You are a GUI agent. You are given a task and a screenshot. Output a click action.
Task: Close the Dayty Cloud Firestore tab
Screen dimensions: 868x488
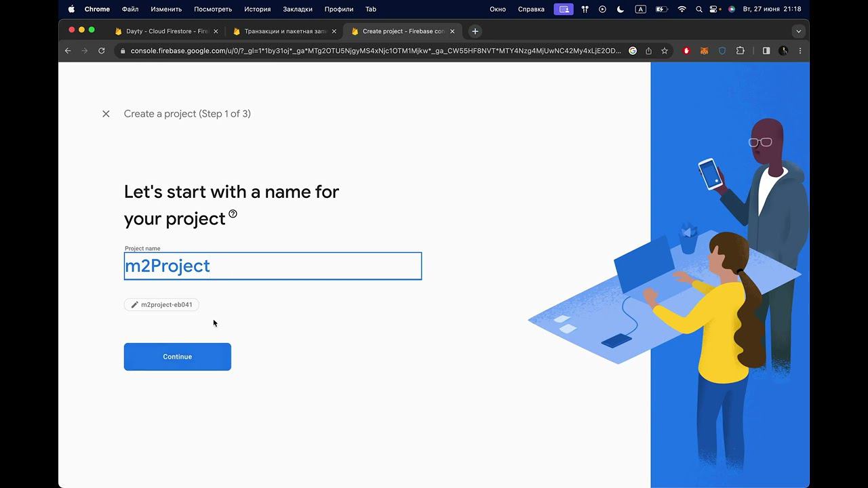point(216,31)
